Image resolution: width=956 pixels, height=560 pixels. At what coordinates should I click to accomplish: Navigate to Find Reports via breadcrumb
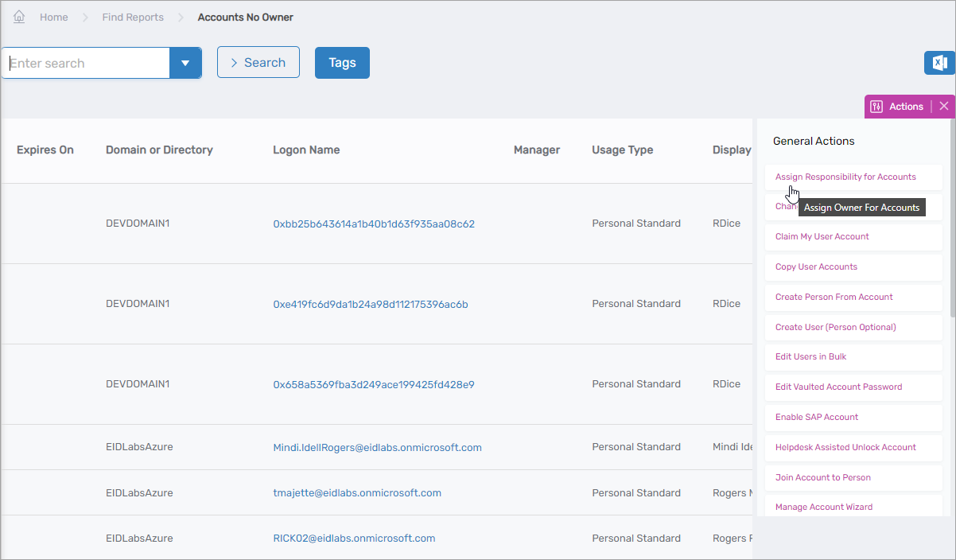coord(132,17)
